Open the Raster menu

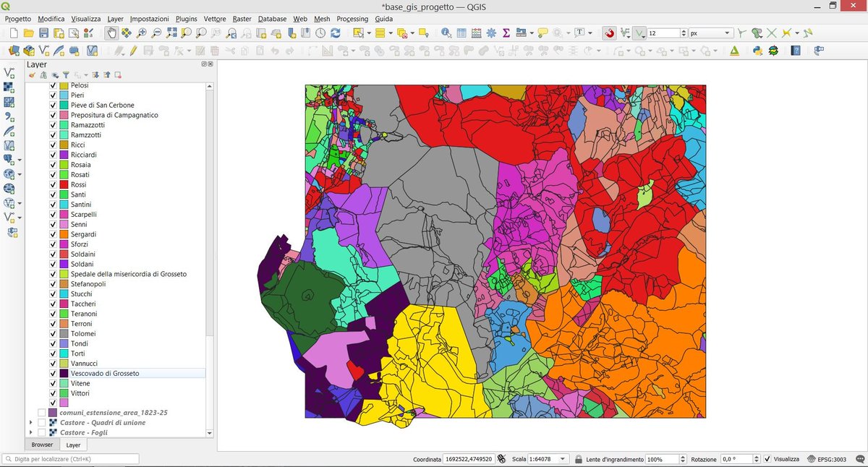(x=242, y=18)
